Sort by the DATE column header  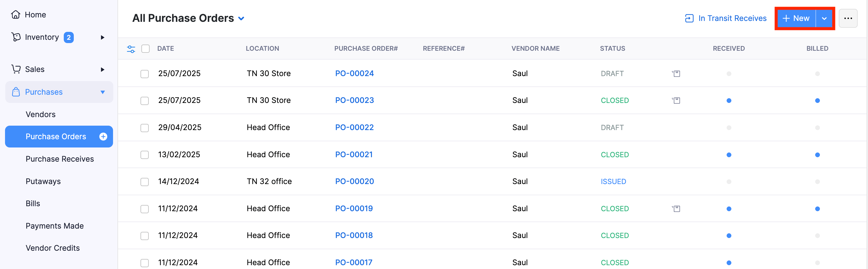pyautogui.click(x=166, y=48)
